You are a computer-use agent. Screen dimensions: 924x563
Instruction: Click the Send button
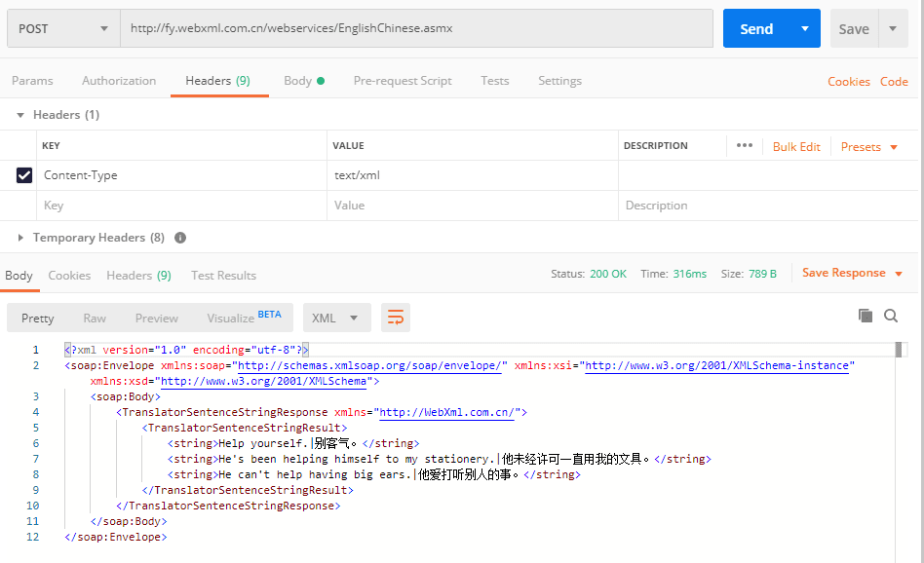pyautogui.click(x=756, y=29)
